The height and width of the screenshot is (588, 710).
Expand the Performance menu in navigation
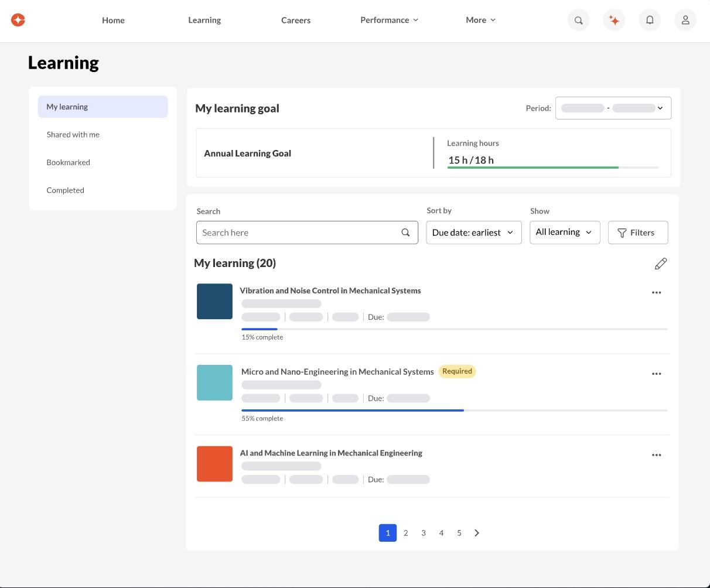pos(389,20)
